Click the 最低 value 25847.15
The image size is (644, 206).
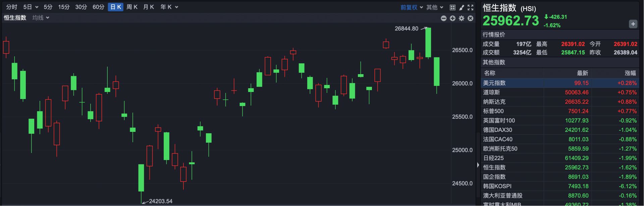click(573, 53)
